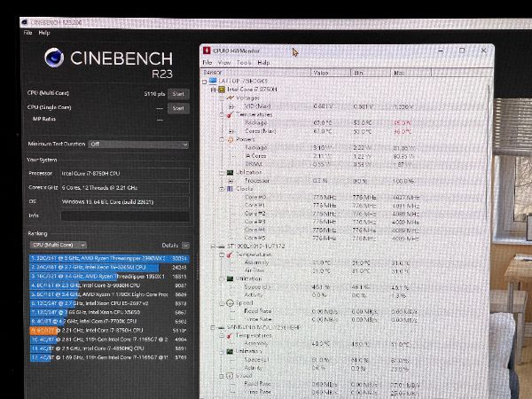Image resolution: width=532 pixels, height=399 pixels.
Task: Collapse the Intel Core i7 8750H node
Action: (213, 90)
